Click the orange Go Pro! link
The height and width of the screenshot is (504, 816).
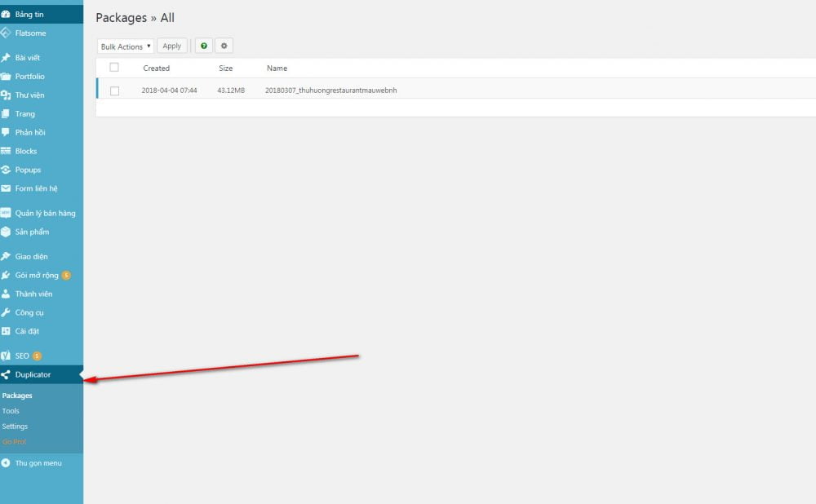(14, 442)
